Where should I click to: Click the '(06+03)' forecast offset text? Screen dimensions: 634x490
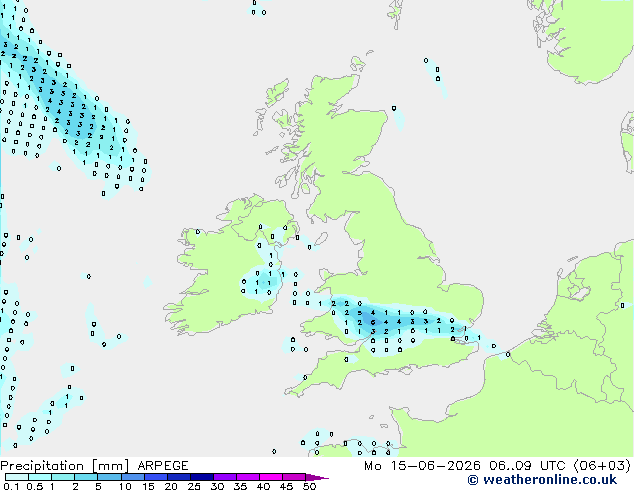point(602,466)
